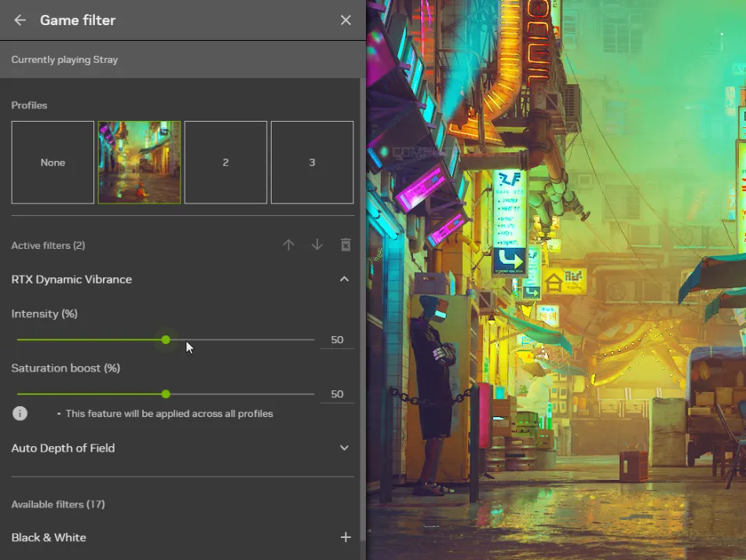Viewport: 746px width, 560px height.
Task: Click the Auto Depth of Field label
Action: coord(64,448)
